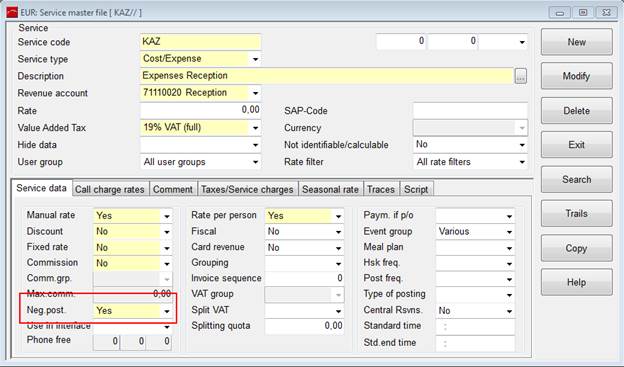The image size is (624, 367).
Task: Click the Delete button
Action: pyautogui.click(x=576, y=111)
